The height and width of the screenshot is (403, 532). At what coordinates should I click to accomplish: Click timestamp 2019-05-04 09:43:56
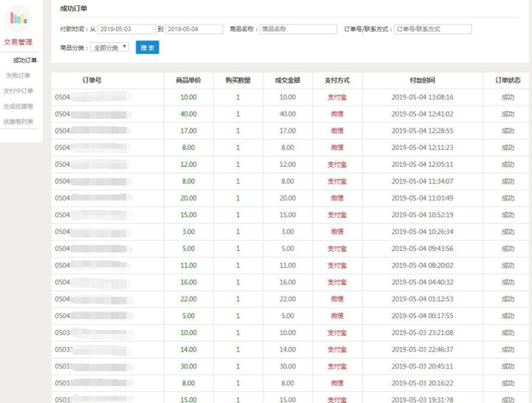(422, 249)
